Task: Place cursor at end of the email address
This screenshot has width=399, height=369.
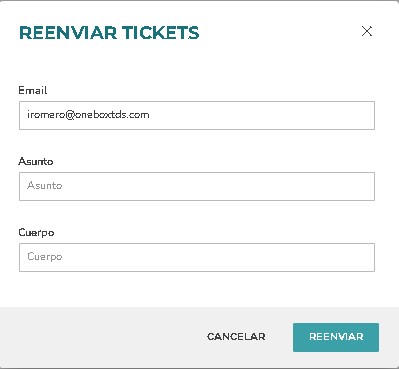Action: [x=150, y=115]
